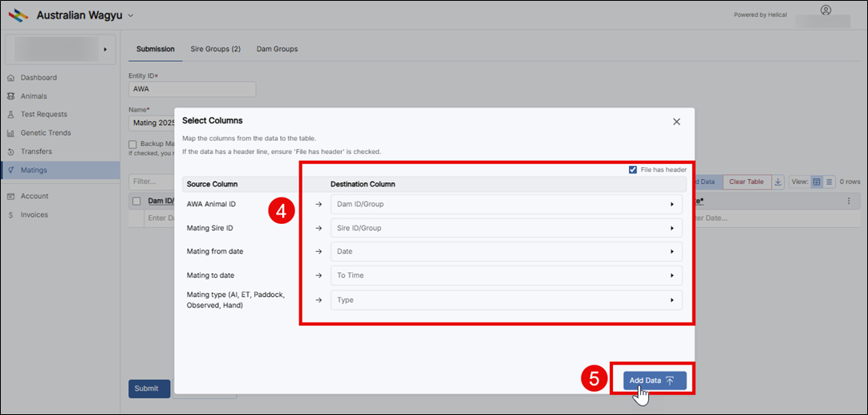
Task: Open the Dam ID/Group destination dropdown
Action: [506, 205]
